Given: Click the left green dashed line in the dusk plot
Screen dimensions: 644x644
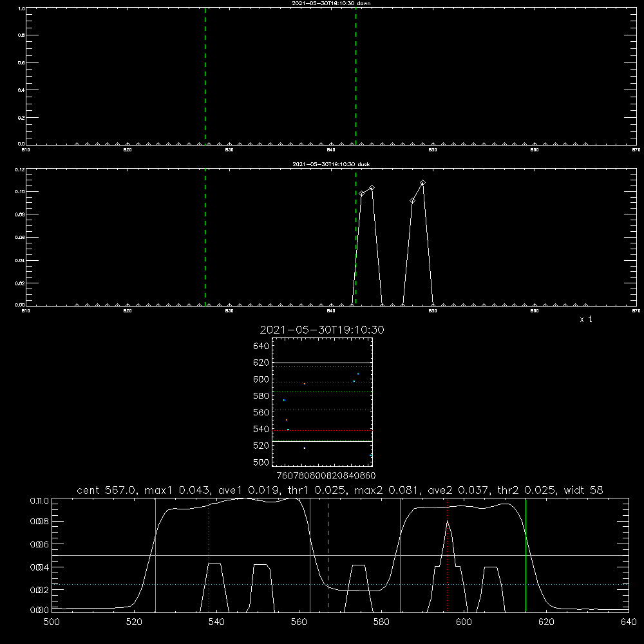Looking at the screenshot, I should pyautogui.click(x=205, y=238).
